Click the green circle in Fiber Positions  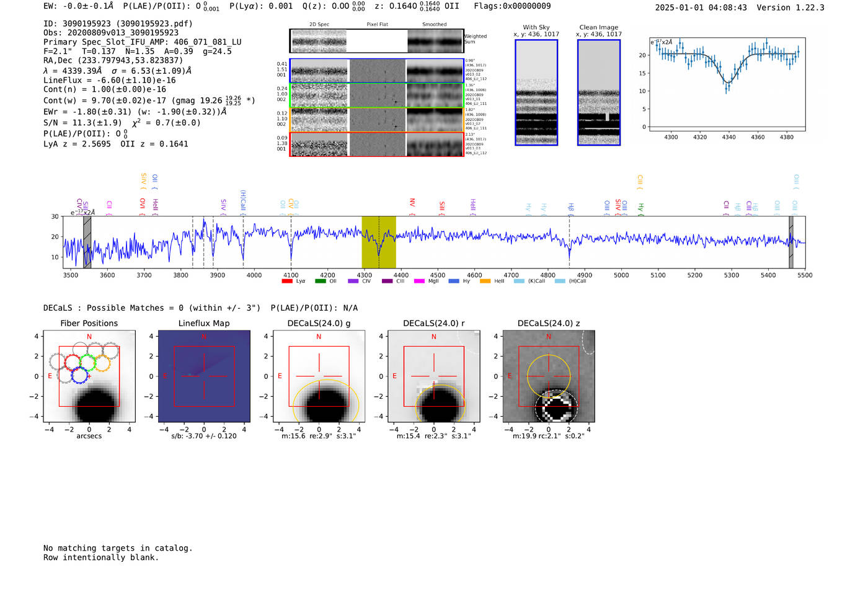pos(88,363)
